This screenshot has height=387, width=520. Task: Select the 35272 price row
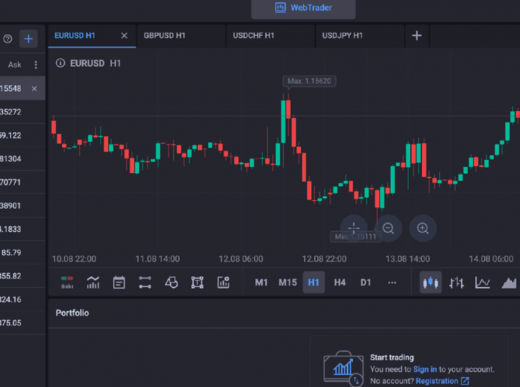(x=23, y=112)
